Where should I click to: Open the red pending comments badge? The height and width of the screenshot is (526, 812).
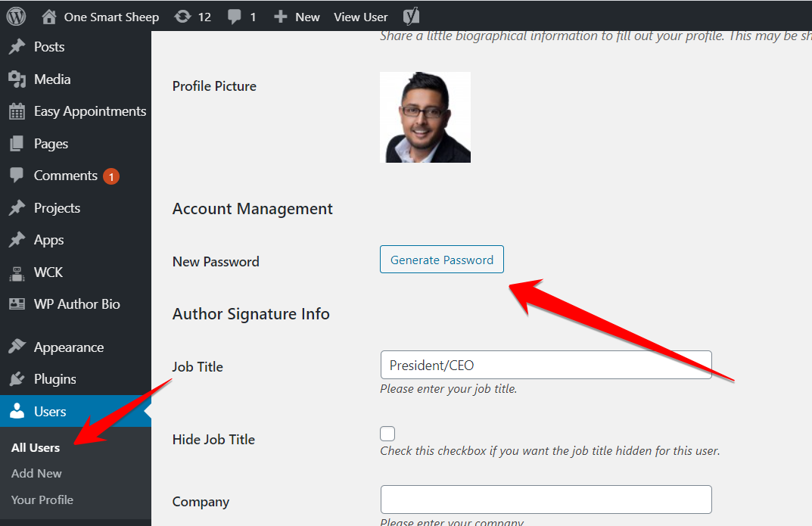point(110,176)
